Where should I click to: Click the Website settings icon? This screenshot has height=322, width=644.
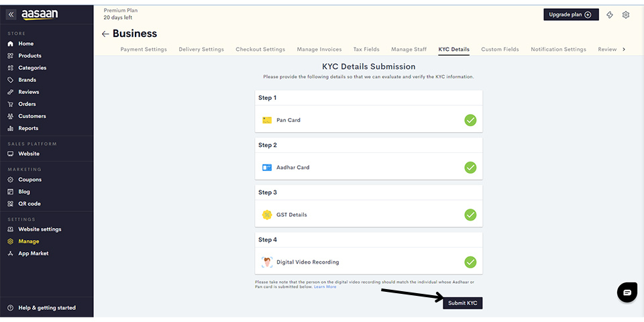[11, 229]
